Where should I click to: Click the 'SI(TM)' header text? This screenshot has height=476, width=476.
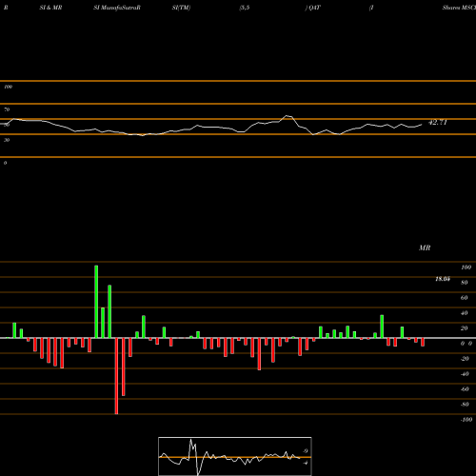181,8
